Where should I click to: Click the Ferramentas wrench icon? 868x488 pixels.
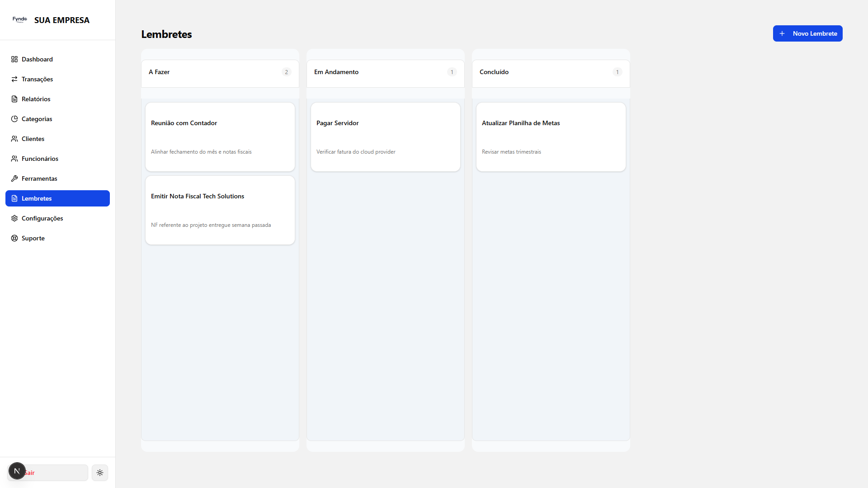click(x=14, y=178)
